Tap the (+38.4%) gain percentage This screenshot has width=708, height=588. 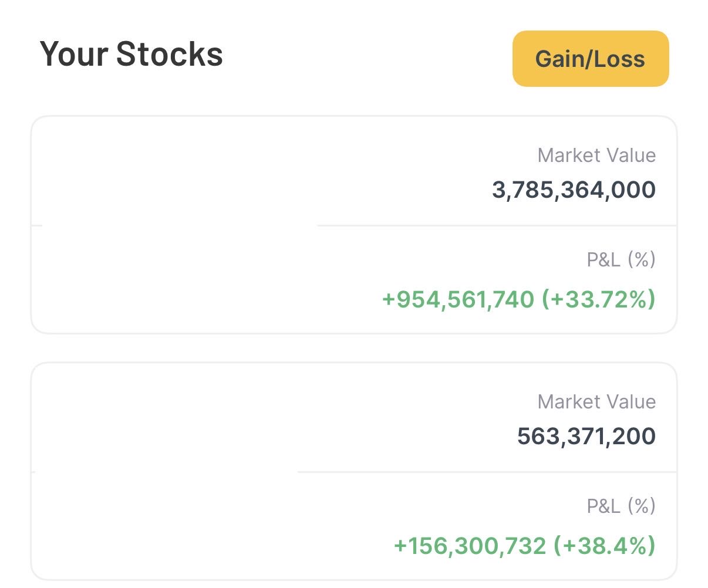coord(604,546)
